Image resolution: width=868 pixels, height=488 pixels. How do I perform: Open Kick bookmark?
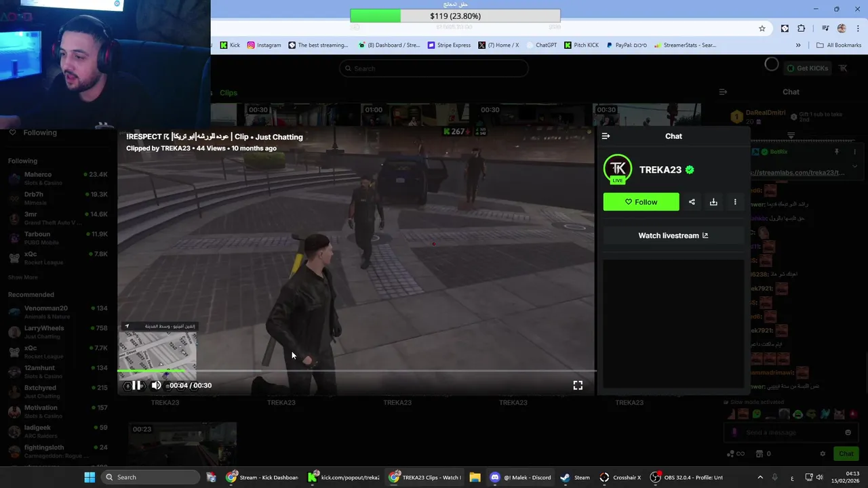point(231,45)
